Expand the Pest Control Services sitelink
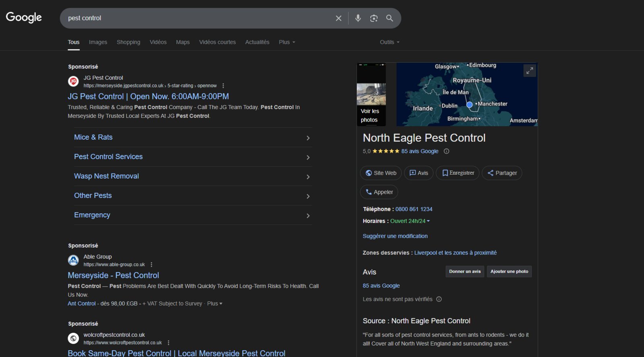This screenshot has height=357, width=644. [x=192, y=157]
